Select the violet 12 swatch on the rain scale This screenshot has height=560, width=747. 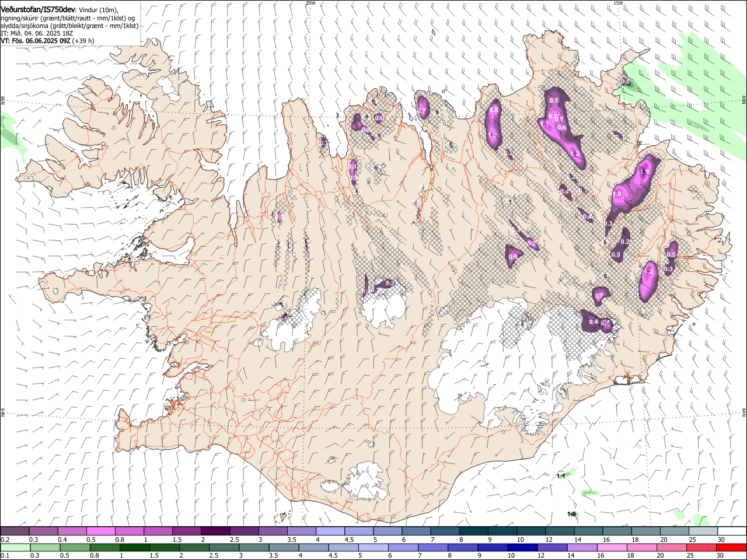click(x=552, y=547)
